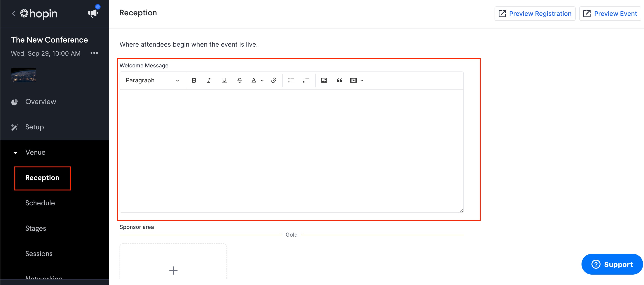
Task: Open the Overview section
Action: pyautogui.click(x=41, y=102)
